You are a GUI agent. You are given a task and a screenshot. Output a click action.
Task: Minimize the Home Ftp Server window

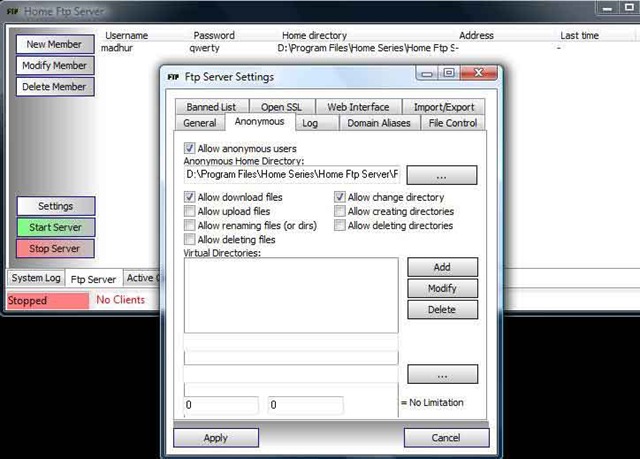point(608,8)
